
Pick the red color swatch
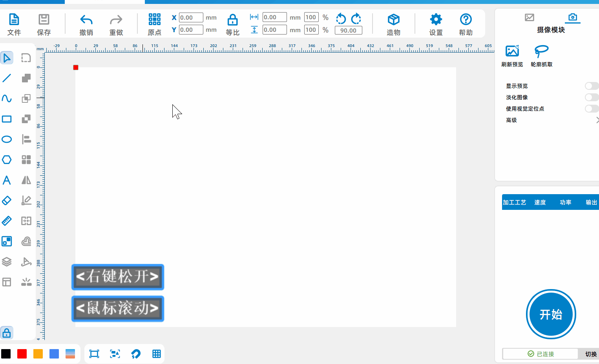22,354
